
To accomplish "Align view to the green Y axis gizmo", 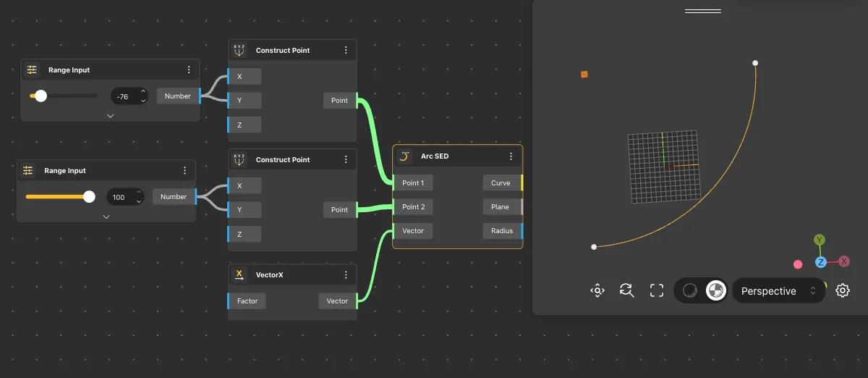I will point(819,240).
